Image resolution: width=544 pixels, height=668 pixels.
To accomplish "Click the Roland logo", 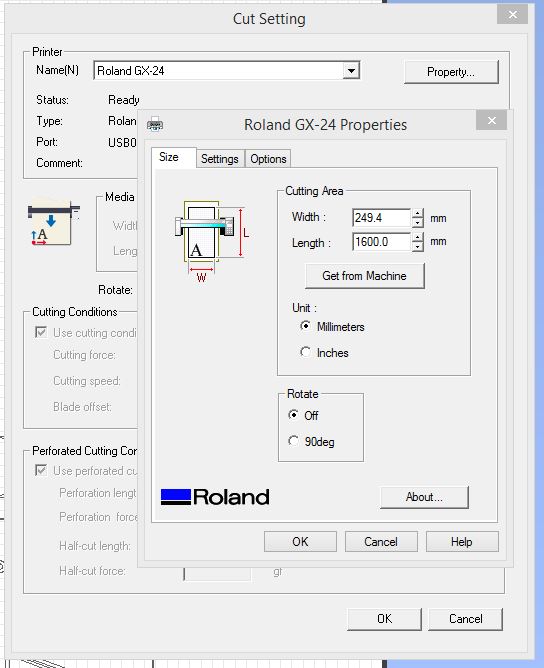I will pos(215,497).
